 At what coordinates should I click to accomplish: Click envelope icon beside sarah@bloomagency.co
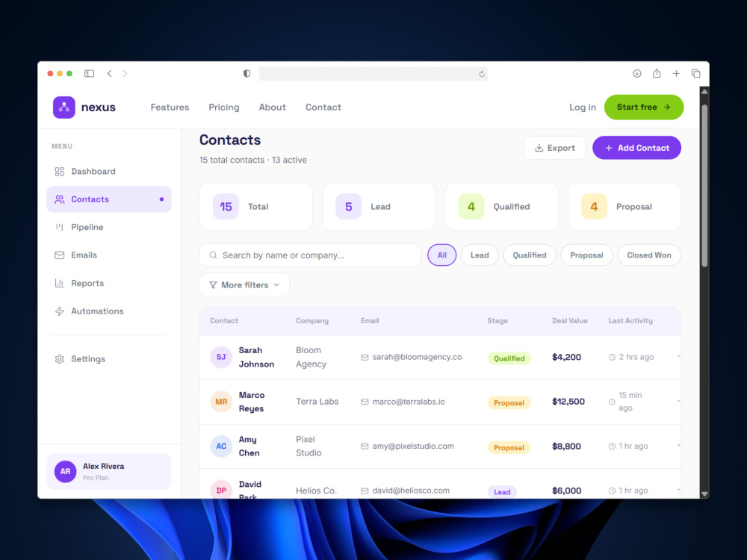(x=365, y=357)
